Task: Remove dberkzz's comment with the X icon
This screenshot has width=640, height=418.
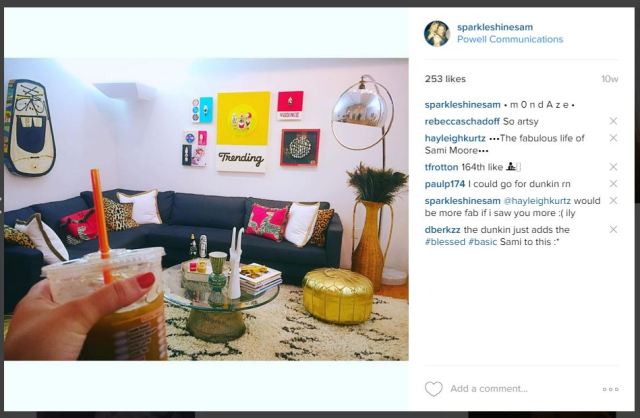Action: pyautogui.click(x=613, y=229)
